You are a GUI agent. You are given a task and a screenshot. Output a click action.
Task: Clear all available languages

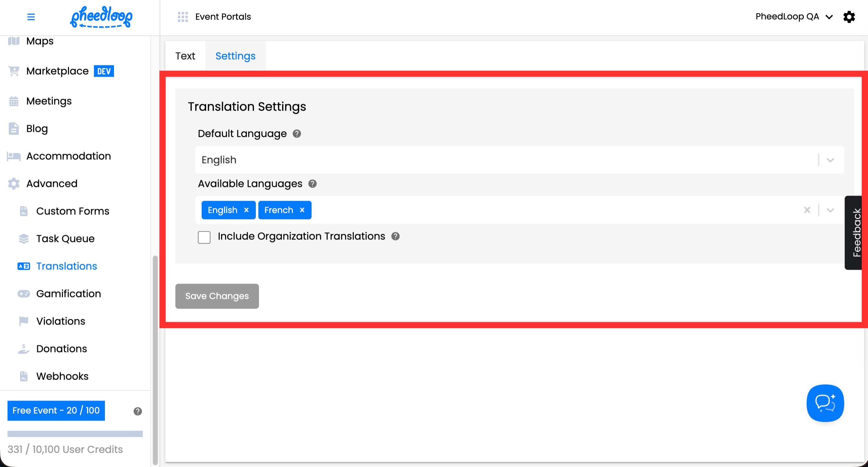[x=807, y=210]
